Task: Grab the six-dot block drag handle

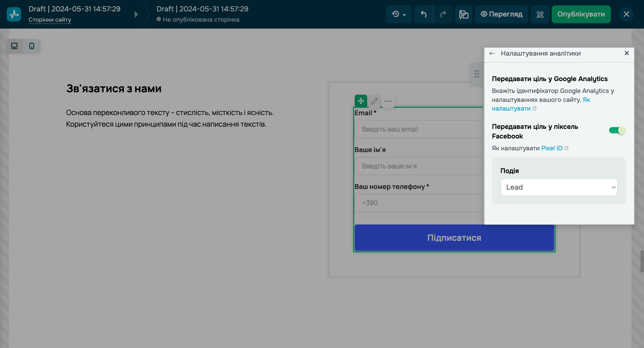Action: click(477, 74)
